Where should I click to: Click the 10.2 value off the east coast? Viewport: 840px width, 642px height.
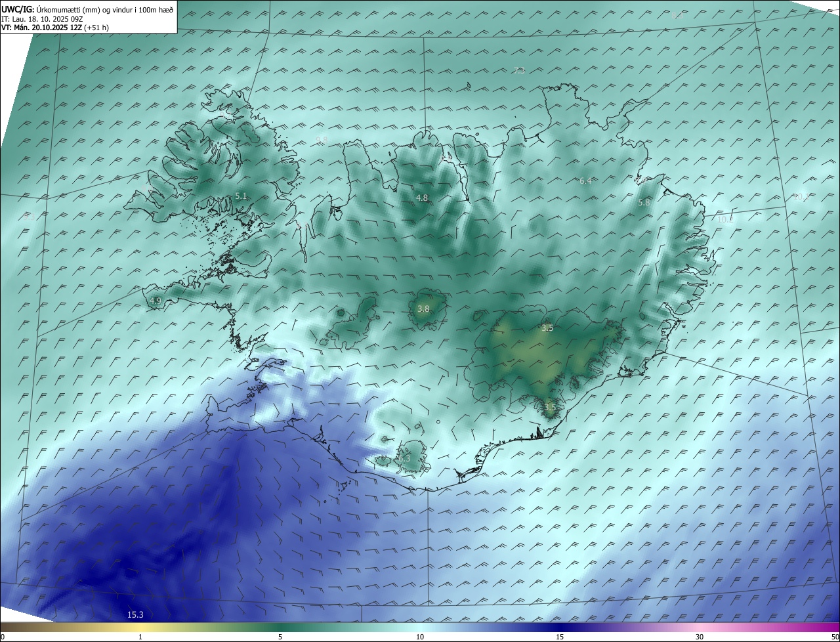click(724, 219)
